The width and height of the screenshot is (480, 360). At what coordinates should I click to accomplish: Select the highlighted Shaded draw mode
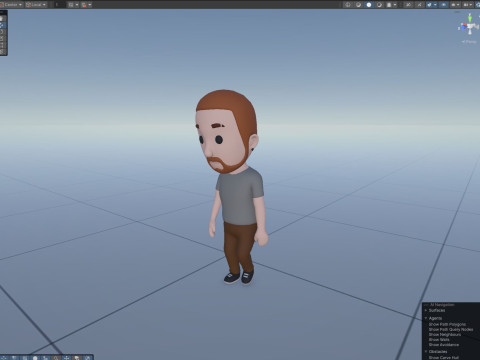coord(369,5)
